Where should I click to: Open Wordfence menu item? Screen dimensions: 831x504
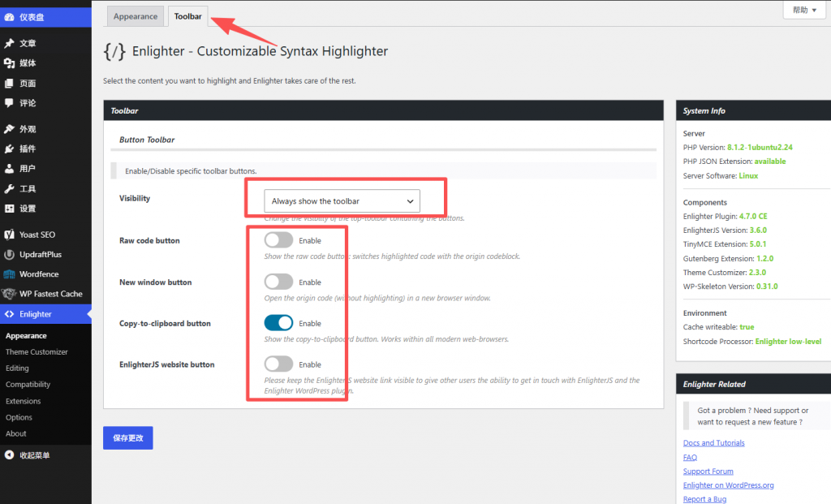coord(45,274)
